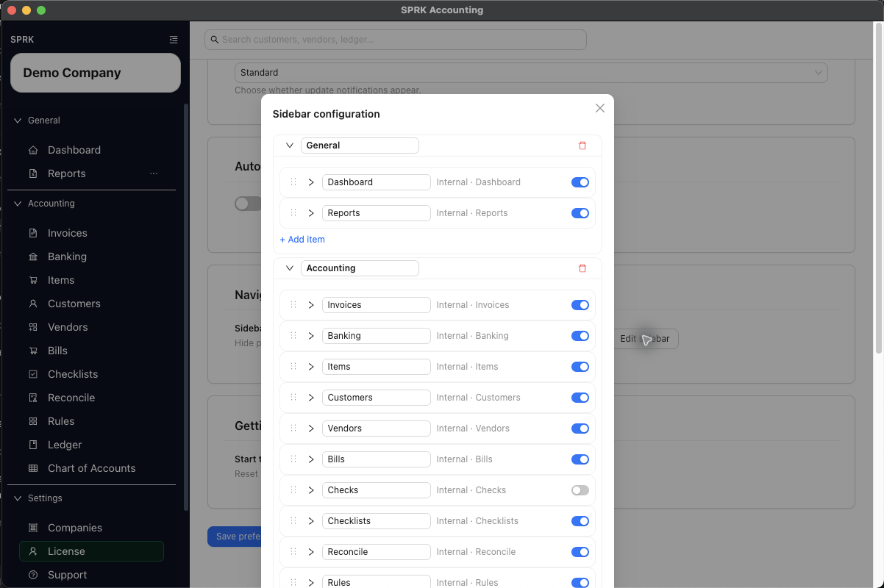The width and height of the screenshot is (884, 588).
Task: Open Chart of Accounts in sidebar
Action: [91, 468]
